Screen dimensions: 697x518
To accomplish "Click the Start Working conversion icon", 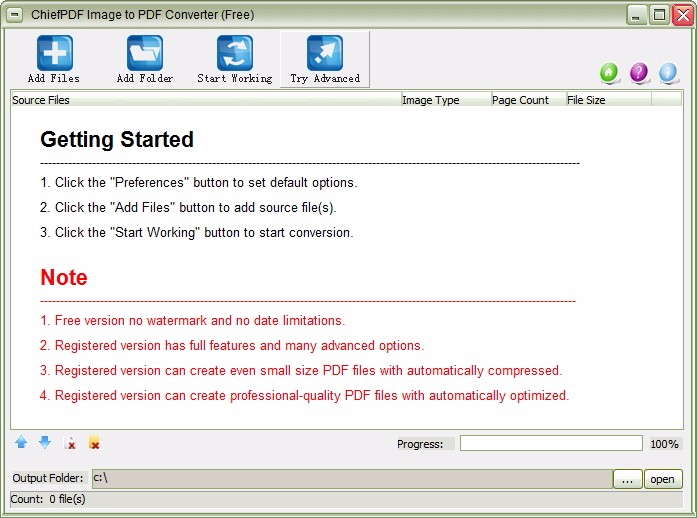I will tap(235, 53).
